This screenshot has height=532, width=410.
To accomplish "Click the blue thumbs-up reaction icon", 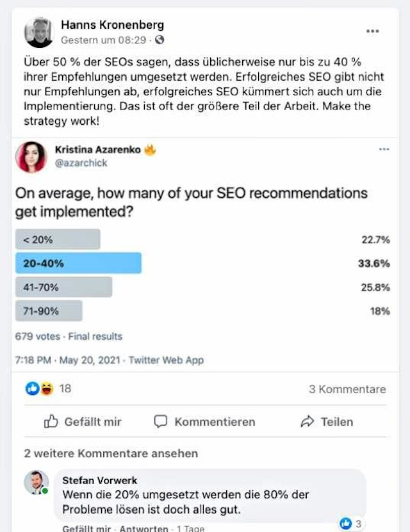I will point(33,389).
